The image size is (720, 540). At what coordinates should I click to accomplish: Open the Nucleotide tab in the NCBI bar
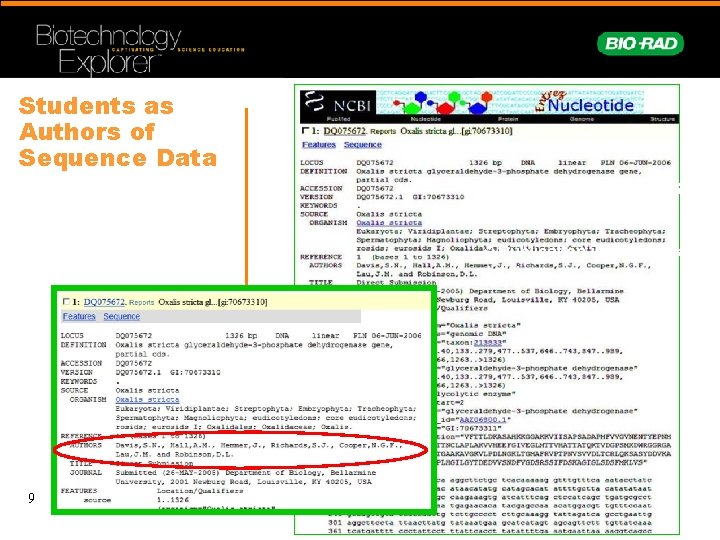pos(426,119)
